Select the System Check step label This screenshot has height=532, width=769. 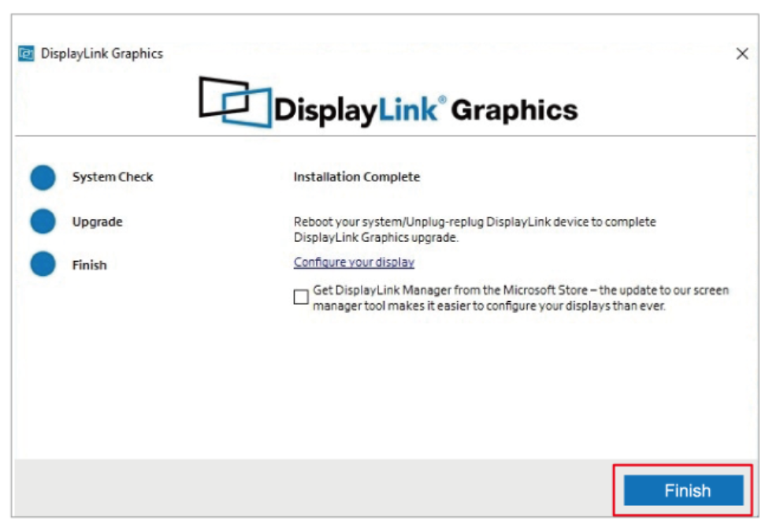113,177
